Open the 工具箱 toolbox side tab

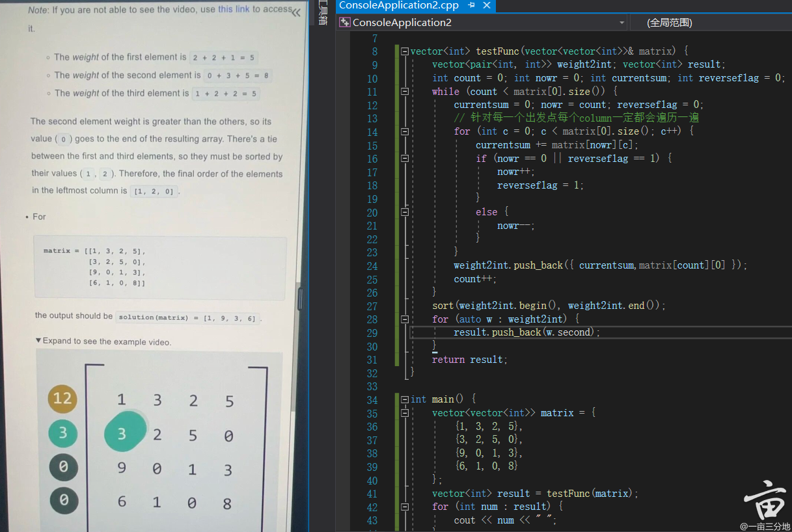tap(322, 13)
